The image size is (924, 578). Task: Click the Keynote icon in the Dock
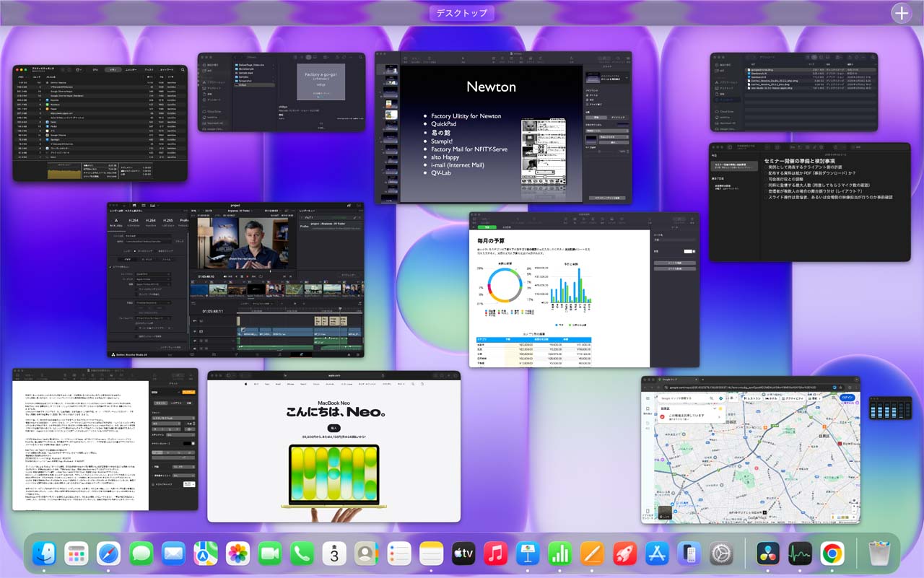tap(528, 554)
